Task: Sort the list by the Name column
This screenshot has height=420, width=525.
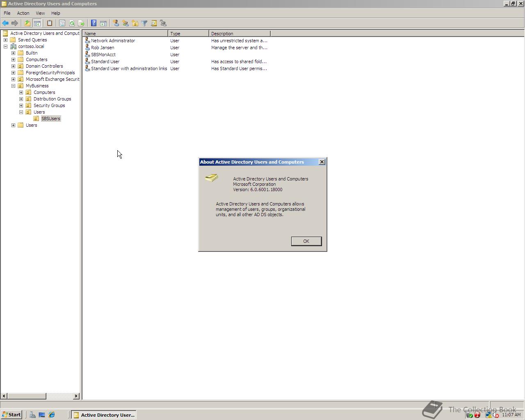Action: pyautogui.click(x=125, y=34)
